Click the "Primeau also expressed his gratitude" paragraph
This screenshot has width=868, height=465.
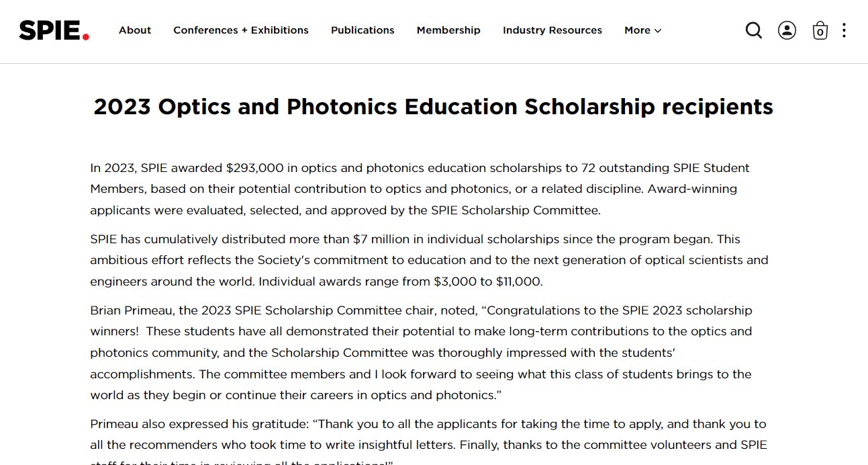(x=428, y=435)
